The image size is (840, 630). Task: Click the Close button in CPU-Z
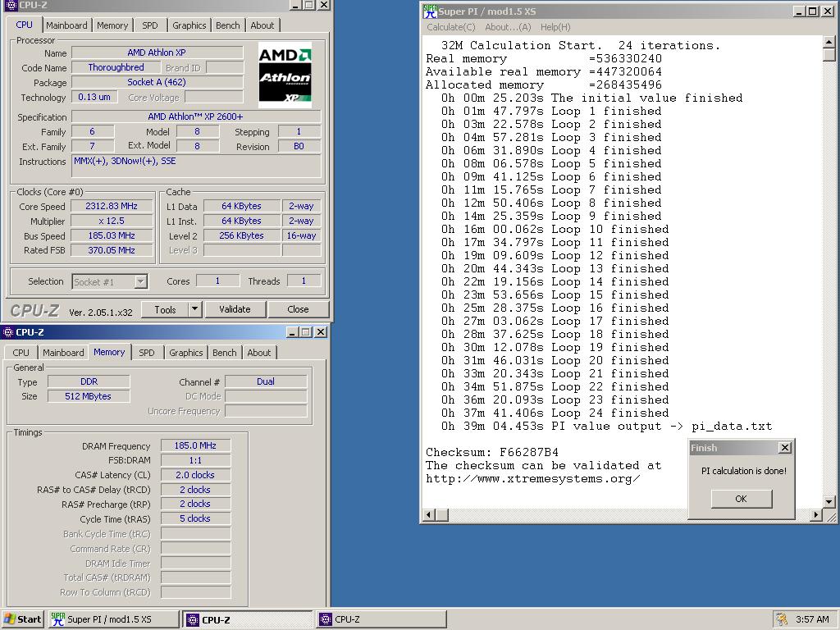coord(298,309)
